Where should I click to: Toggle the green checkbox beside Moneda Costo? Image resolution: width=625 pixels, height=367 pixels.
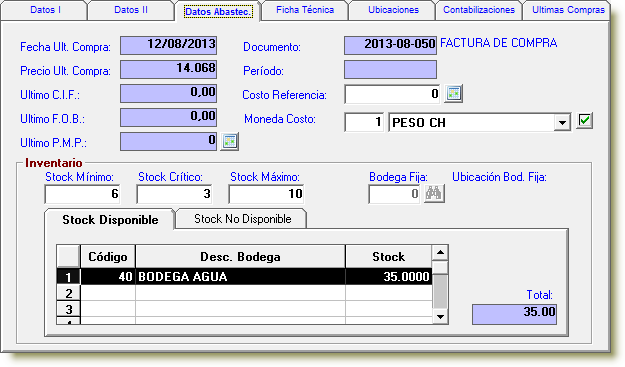(584, 120)
